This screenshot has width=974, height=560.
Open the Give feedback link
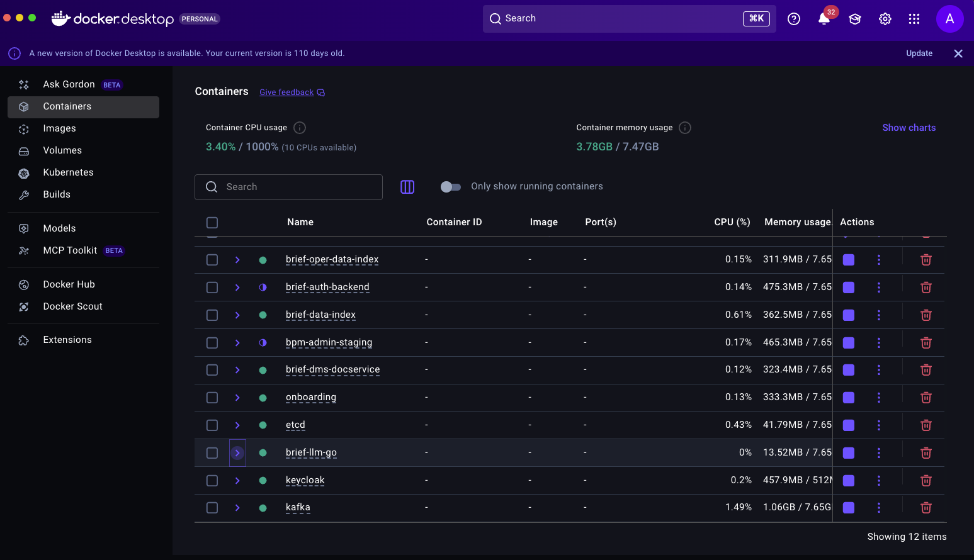click(292, 92)
